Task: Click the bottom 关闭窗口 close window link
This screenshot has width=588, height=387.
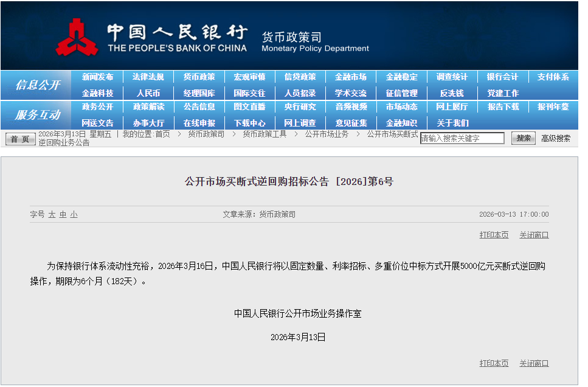Action: click(534, 363)
